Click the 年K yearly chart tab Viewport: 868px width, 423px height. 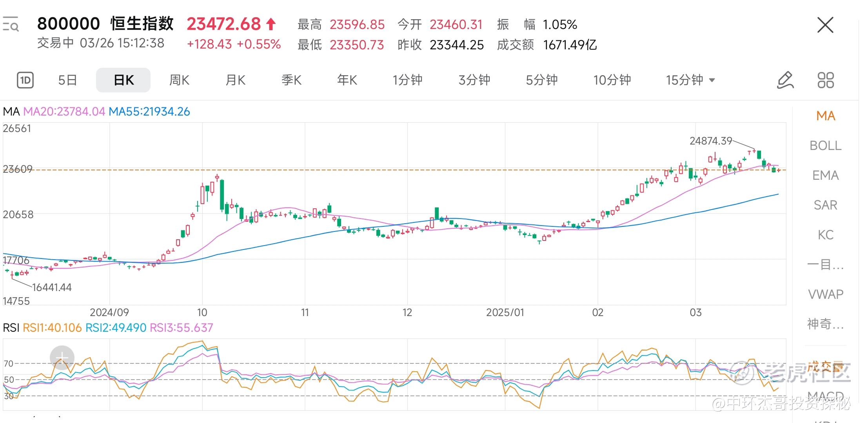tap(347, 80)
